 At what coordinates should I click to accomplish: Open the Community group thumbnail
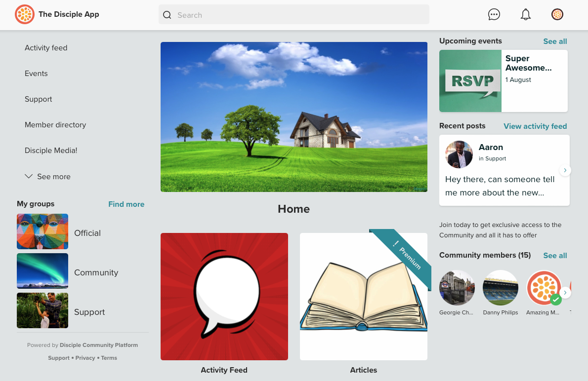click(x=42, y=271)
